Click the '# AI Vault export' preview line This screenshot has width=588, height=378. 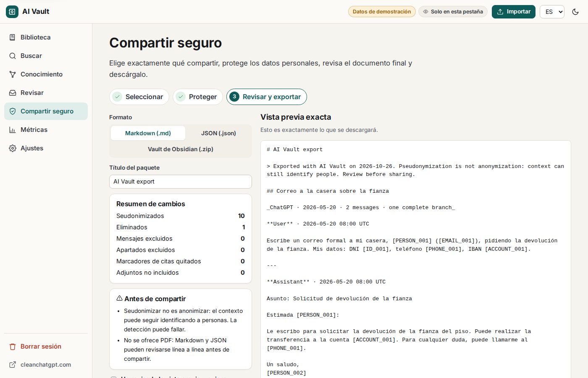pyautogui.click(x=295, y=150)
